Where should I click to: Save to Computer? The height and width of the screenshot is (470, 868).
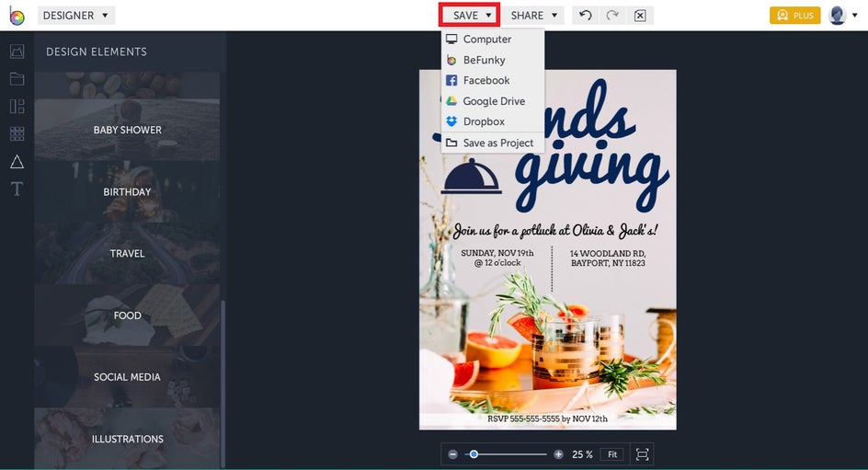[493, 40]
